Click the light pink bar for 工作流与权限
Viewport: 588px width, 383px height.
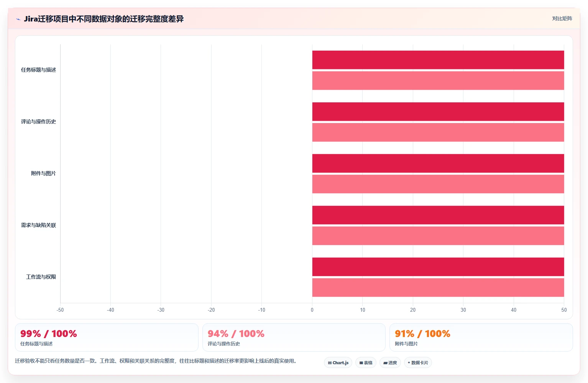pos(438,288)
